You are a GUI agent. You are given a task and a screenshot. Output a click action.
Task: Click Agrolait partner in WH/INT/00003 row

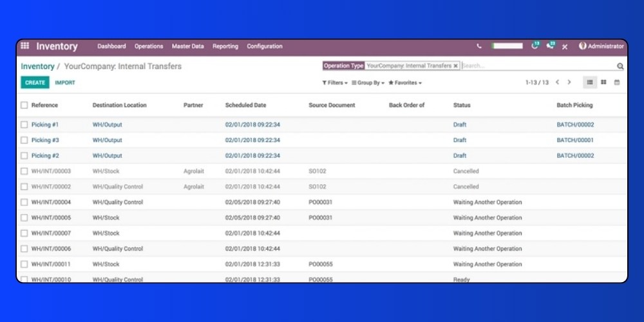pos(193,171)
